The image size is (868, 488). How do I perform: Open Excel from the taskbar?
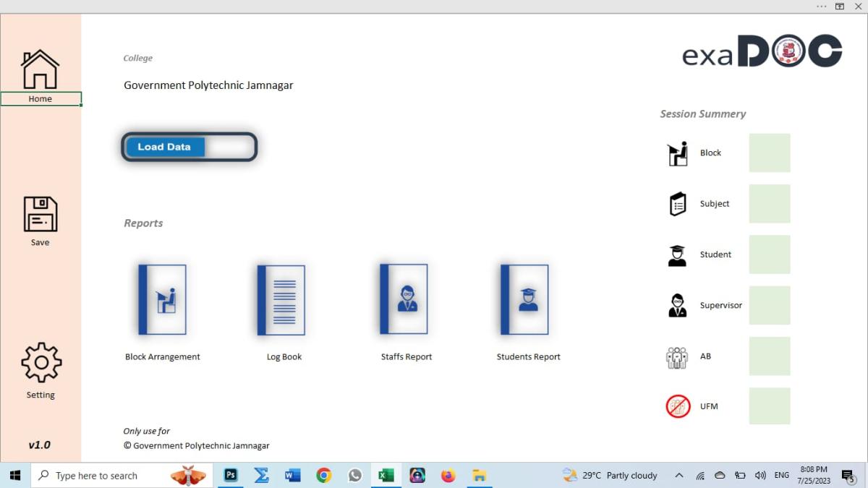(386, 476)
